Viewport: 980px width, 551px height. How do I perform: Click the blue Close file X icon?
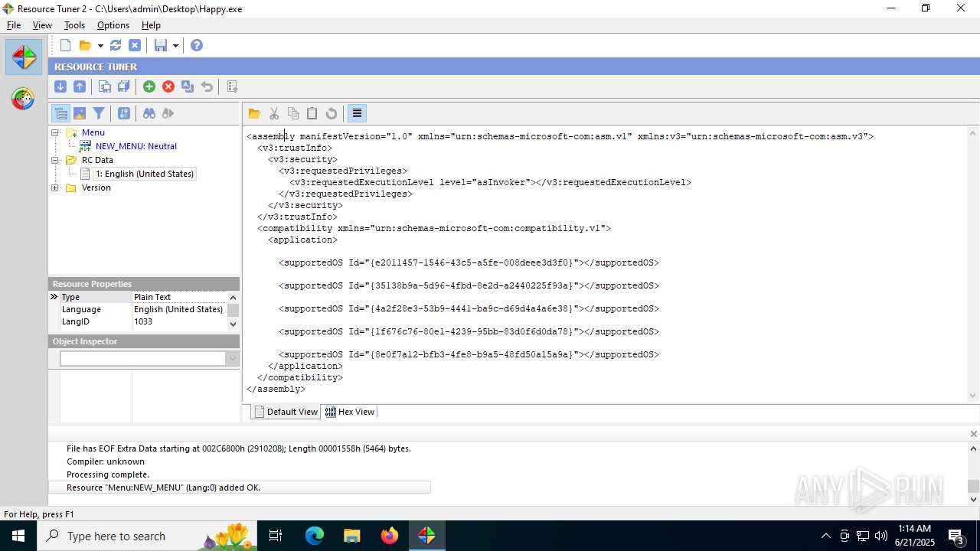135,45
